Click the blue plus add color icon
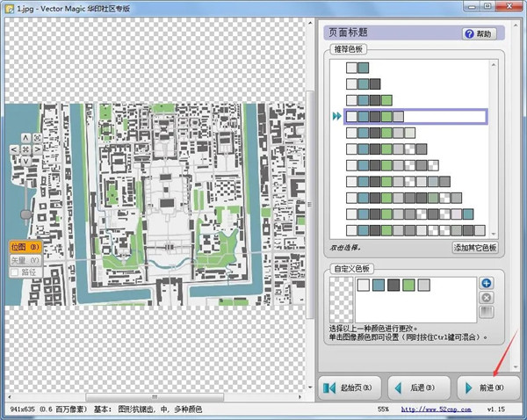527x420 pixels. (487, 283)
